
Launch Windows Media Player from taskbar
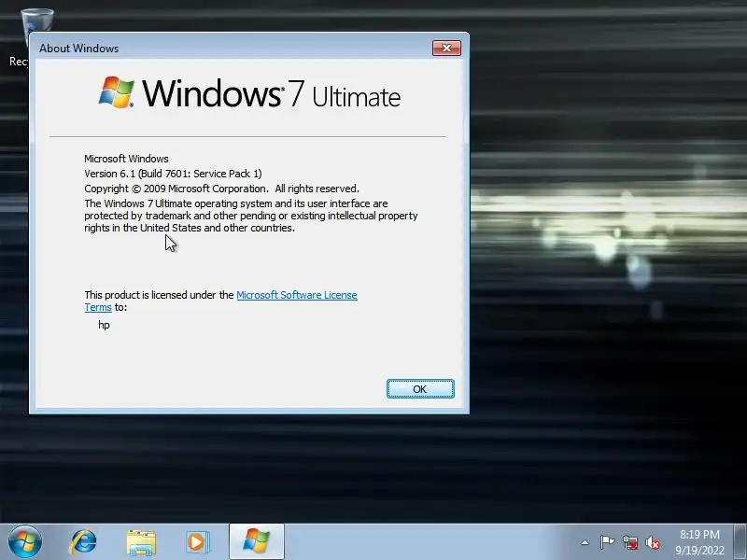(x=197, y=542)
